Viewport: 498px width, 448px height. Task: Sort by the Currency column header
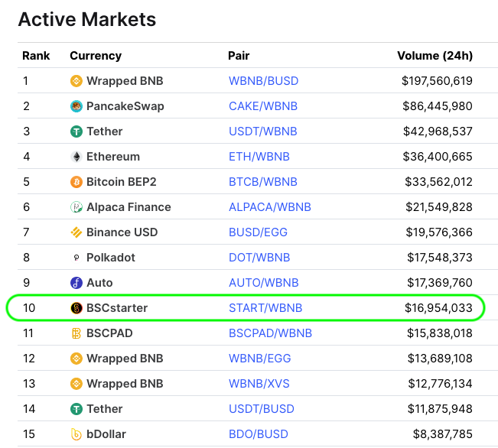pos(96,56)
